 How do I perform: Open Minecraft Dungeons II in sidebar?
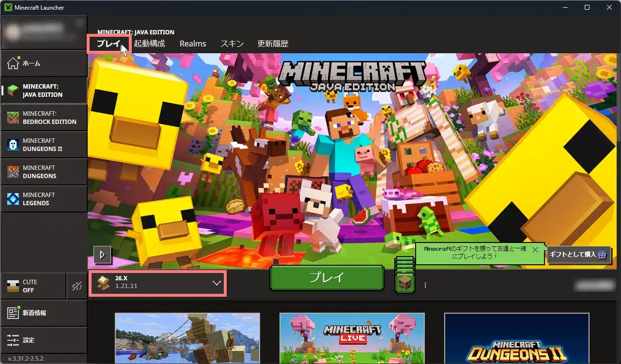coord(44,145)
